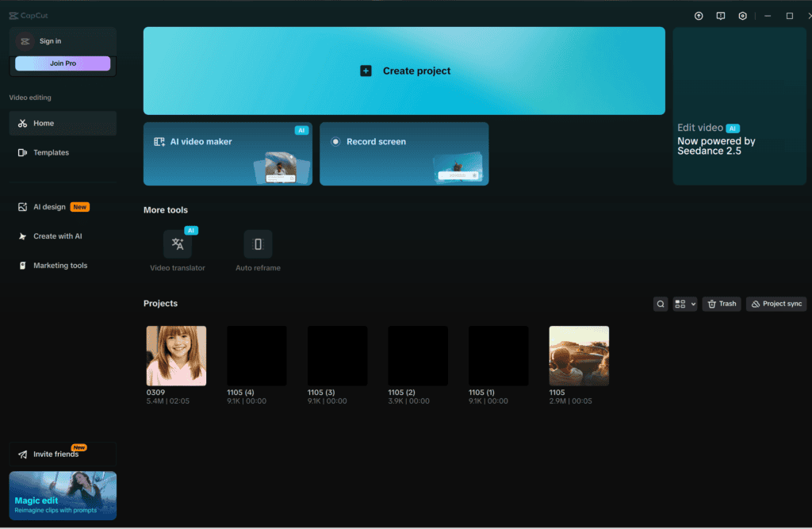The width and height of the screenshot is (812, 529).
Task: Click the AI design image icon
Action: point(22,207)
